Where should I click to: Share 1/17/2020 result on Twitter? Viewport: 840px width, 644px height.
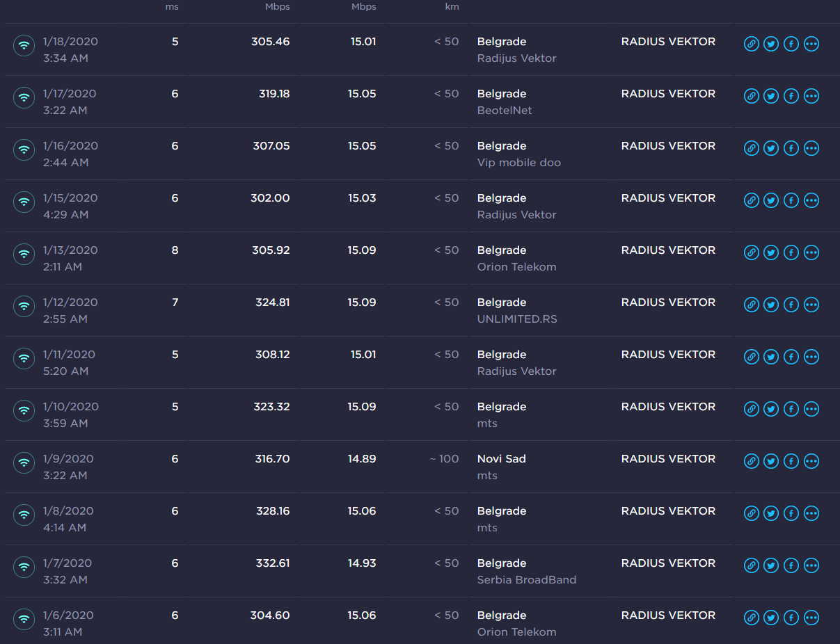771,96
